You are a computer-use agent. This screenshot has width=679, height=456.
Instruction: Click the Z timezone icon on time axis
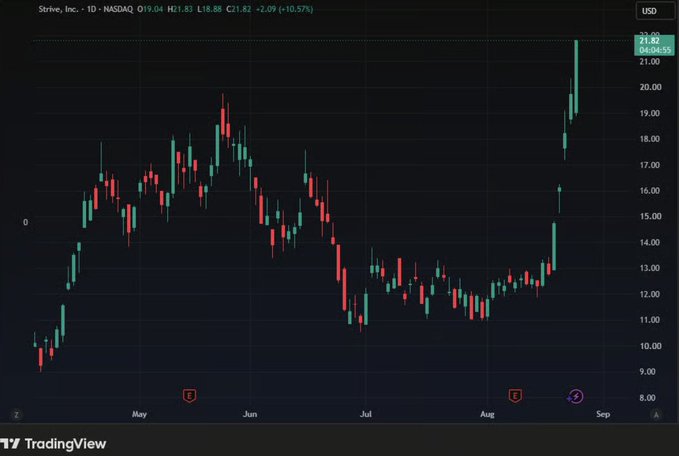[x=16, y=415]
